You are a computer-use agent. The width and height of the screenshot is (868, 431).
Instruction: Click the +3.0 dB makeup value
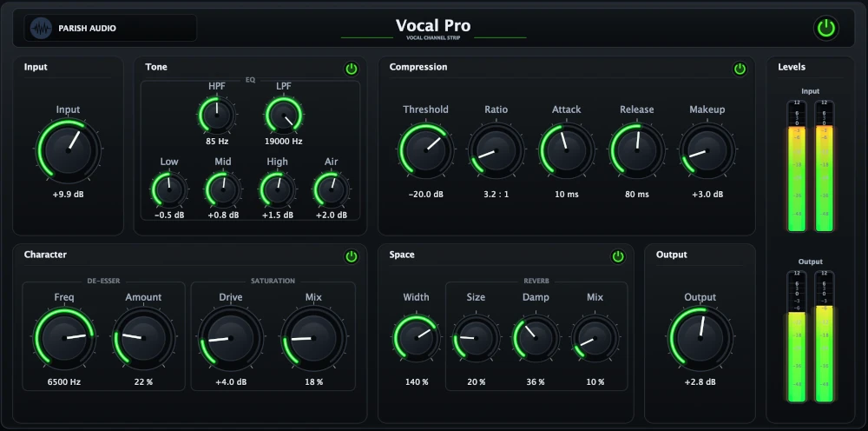tap(707, 195)
